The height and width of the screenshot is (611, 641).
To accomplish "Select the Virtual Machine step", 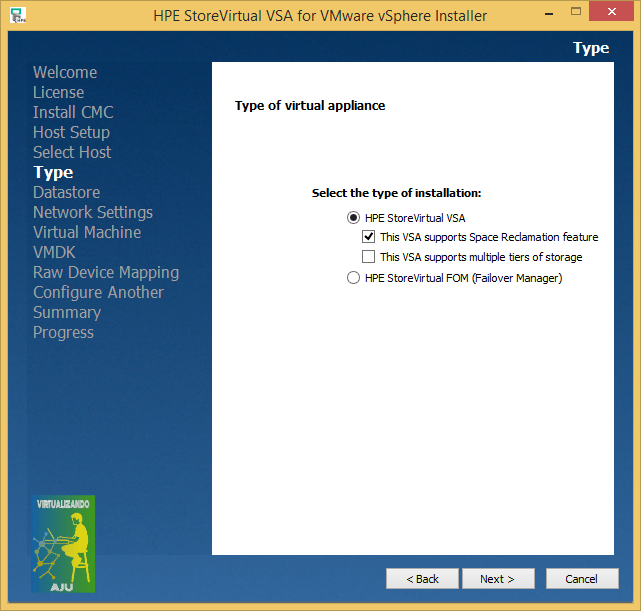I will [x=87, y=232].
